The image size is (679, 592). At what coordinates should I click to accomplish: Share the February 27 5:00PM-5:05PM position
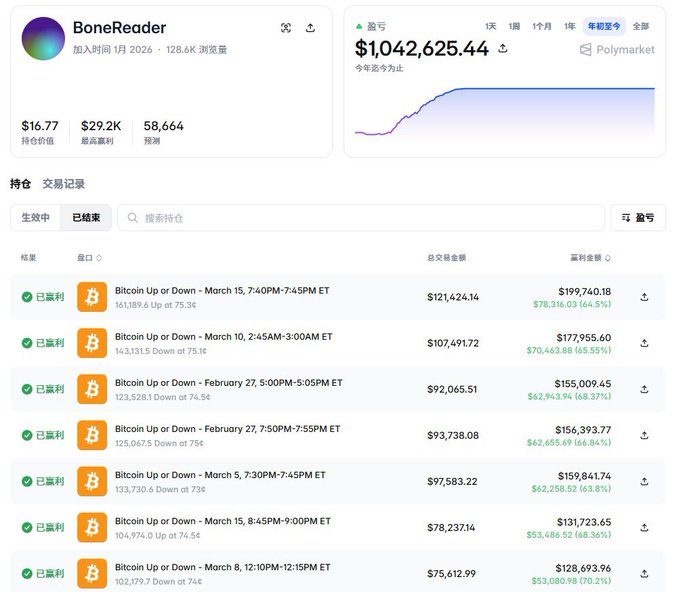point(644,389)
